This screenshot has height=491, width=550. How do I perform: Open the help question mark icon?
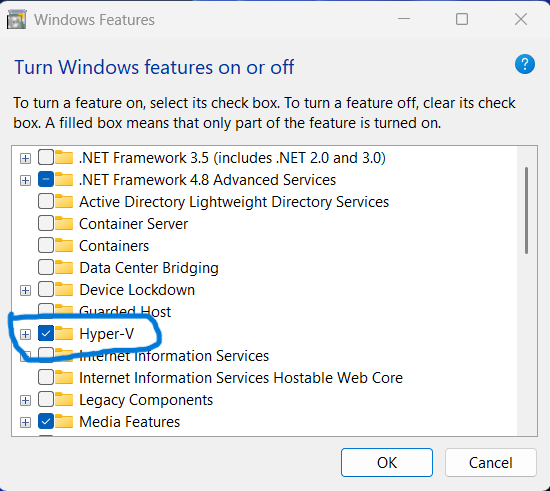[525, 64]
